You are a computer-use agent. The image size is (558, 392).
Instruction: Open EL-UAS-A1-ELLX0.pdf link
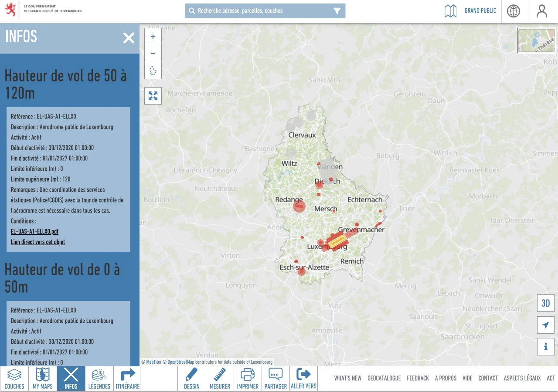[34, 232]
